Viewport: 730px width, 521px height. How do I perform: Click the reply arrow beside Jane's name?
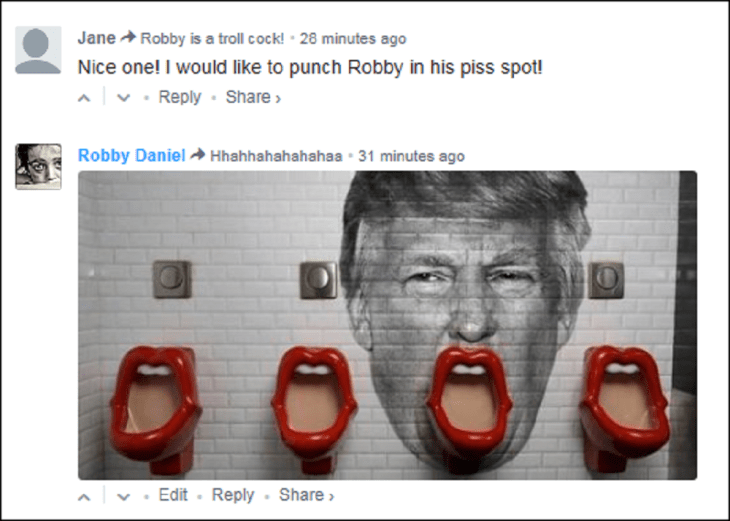[x=128, y=38]
